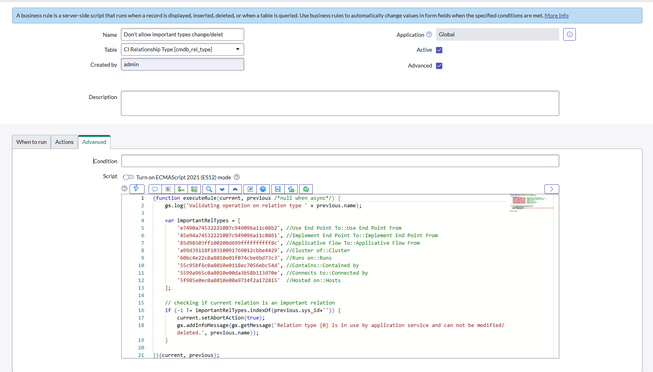Expand the script side panel chevron button

pos(551,189)
